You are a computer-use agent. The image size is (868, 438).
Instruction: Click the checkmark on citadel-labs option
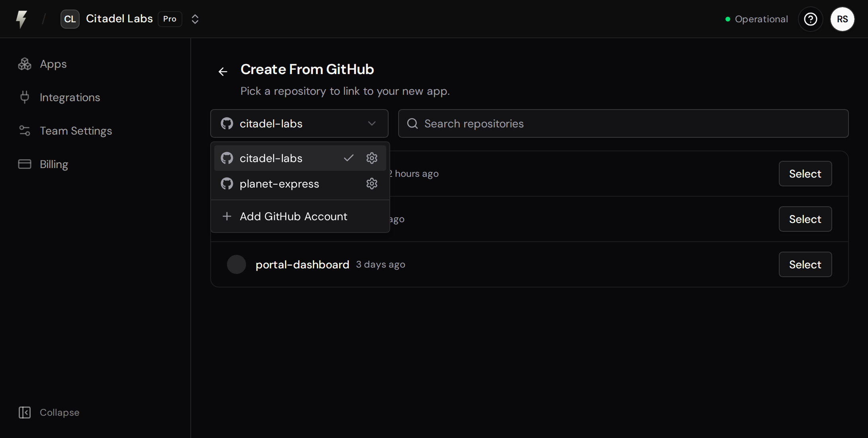click(349, 158)
